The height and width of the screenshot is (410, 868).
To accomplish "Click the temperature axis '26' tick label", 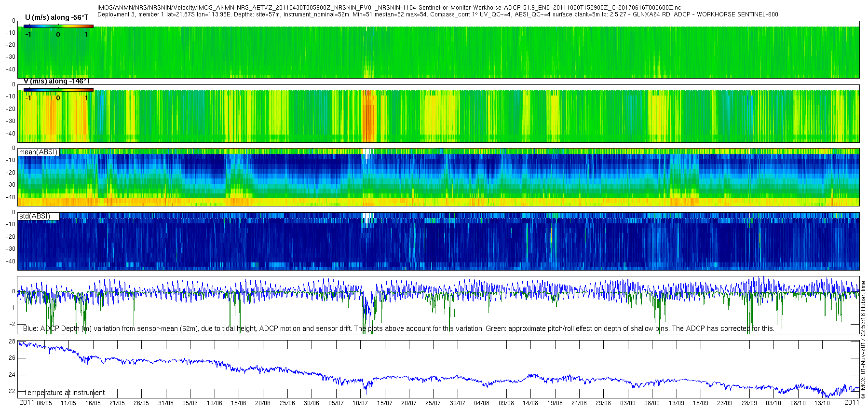I will coord(12,358).
